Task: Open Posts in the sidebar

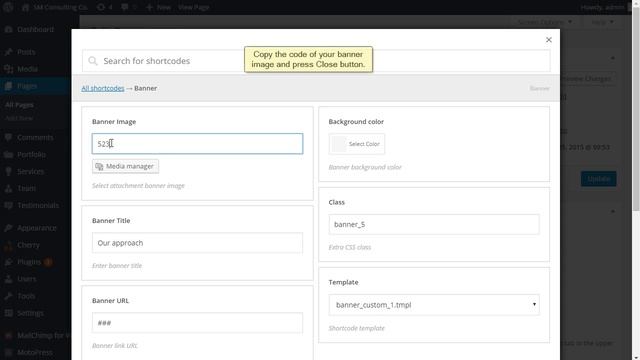Action: pos(26,52)
